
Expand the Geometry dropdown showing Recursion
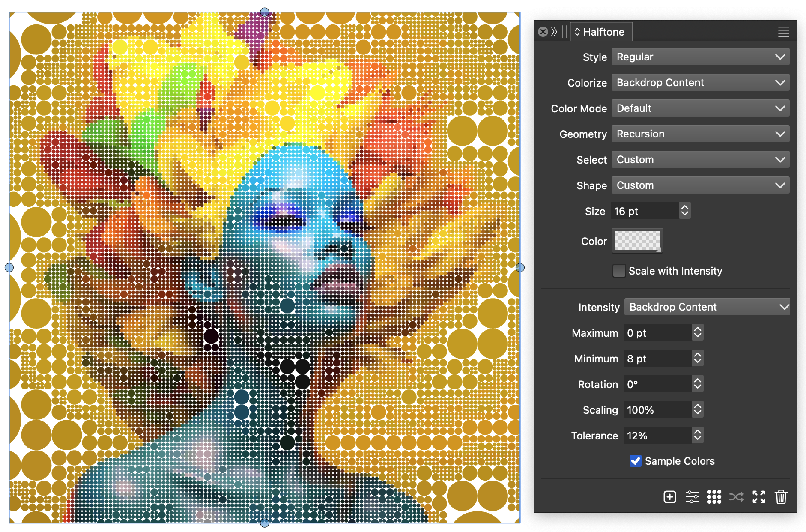tap(700, 134)
